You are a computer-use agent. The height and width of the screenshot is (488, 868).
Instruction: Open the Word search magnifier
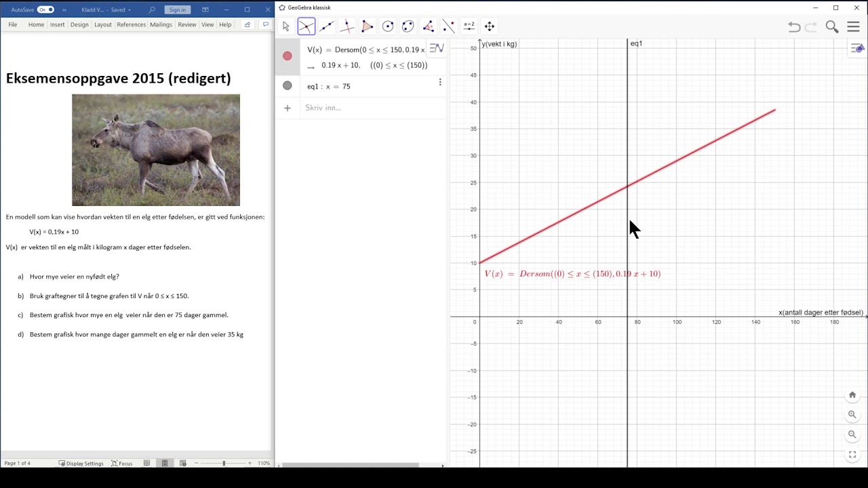(x=152, y=9)
